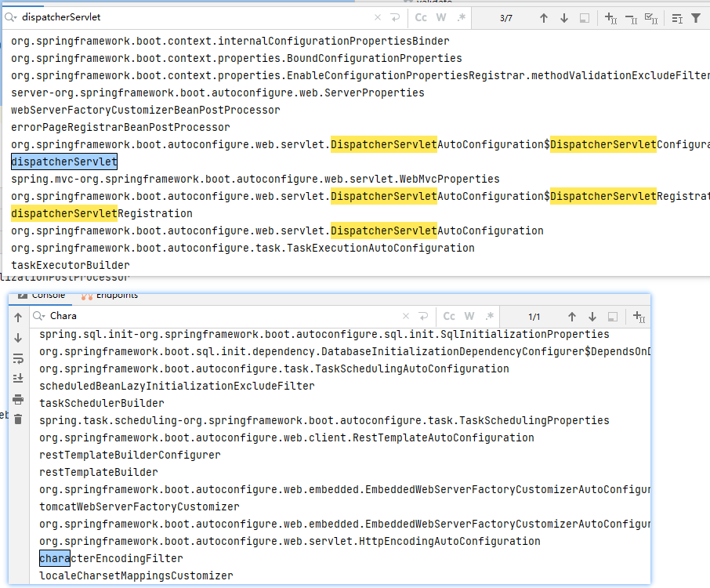This screenshot has height=588, width=710.
Task: Toggle Regex option in Chara search
Action: [489, 316]
